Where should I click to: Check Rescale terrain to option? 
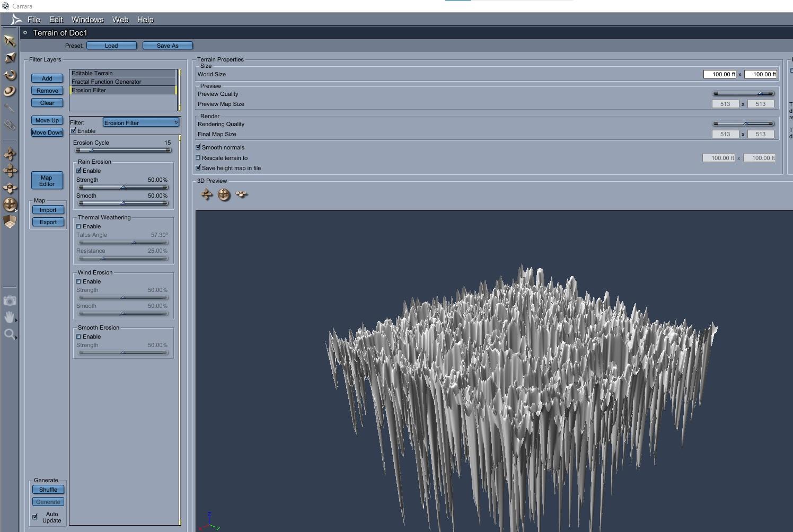point(198,157)
